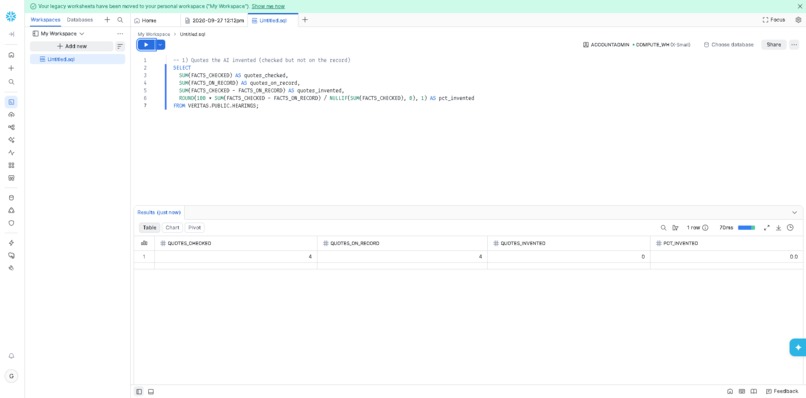Open the Ingestion cloud icon in sidebar
Screen dimensions: 806x398
tap(11, 114)
